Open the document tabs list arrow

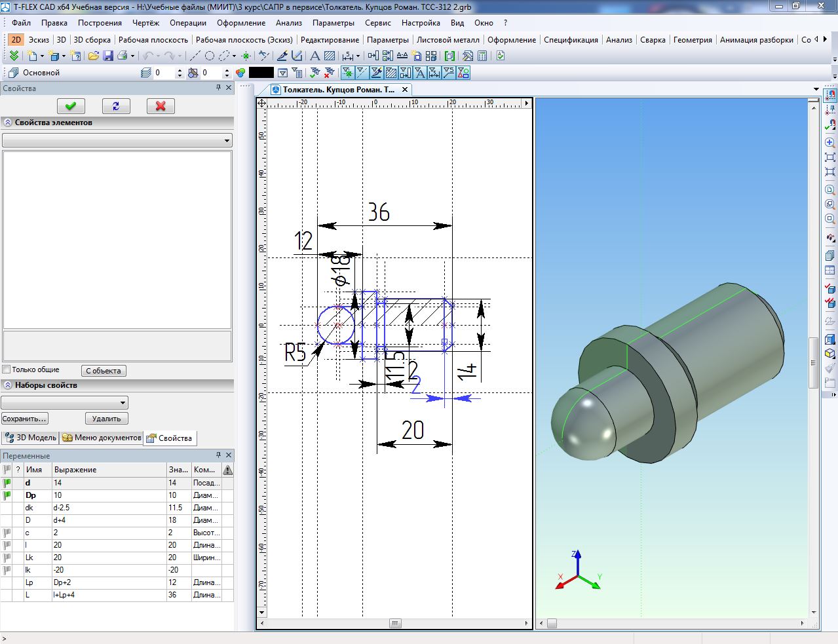816,90
